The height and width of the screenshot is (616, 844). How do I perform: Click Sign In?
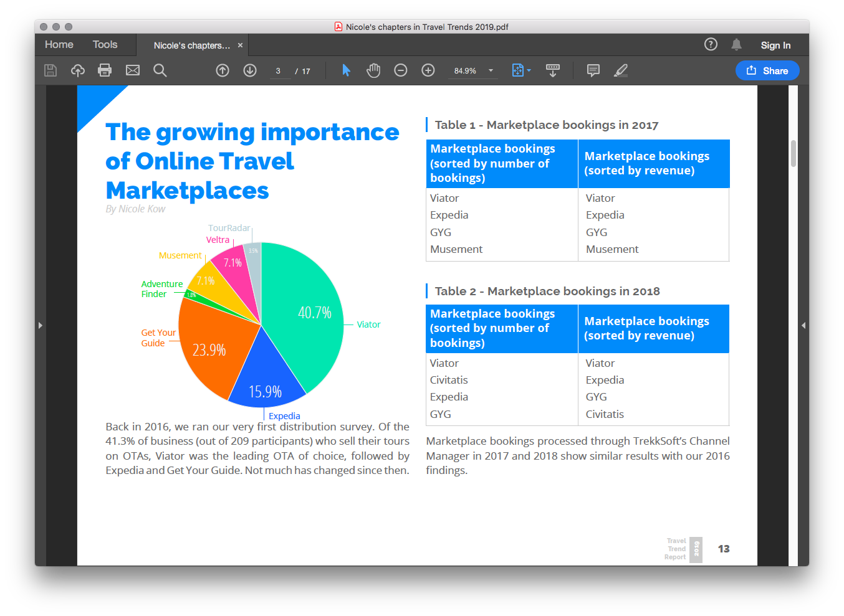[x=775, y=45]
